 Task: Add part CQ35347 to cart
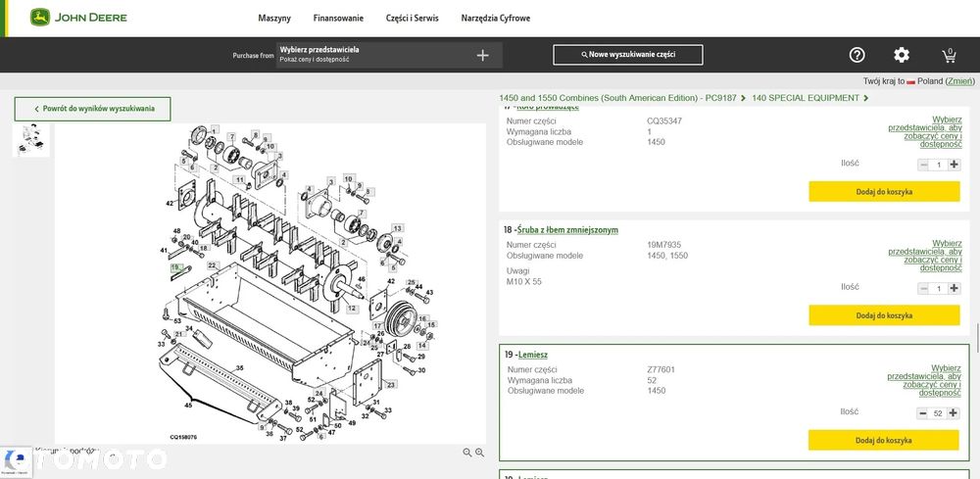tap(884, 192)
